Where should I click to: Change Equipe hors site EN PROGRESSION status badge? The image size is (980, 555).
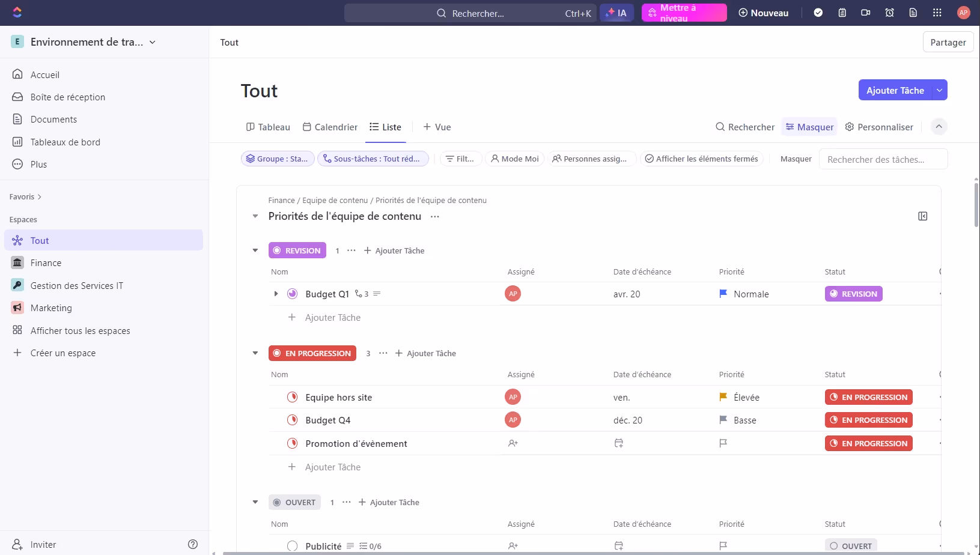868,397
